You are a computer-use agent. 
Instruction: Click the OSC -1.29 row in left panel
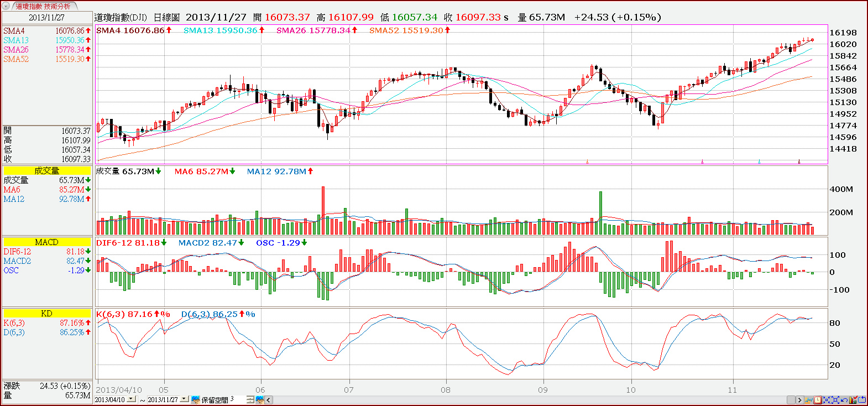(46, 270)
